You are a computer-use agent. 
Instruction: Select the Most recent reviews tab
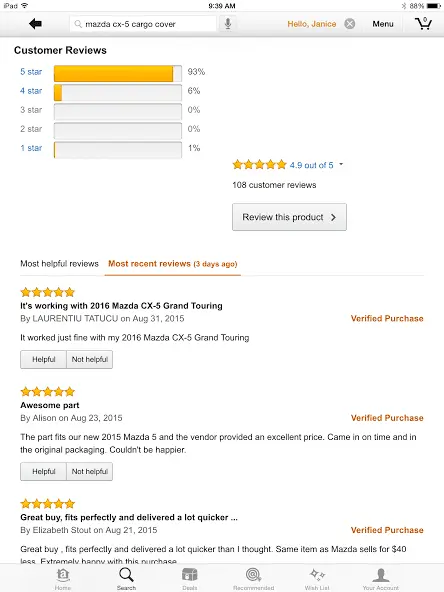tap(173, 264)
